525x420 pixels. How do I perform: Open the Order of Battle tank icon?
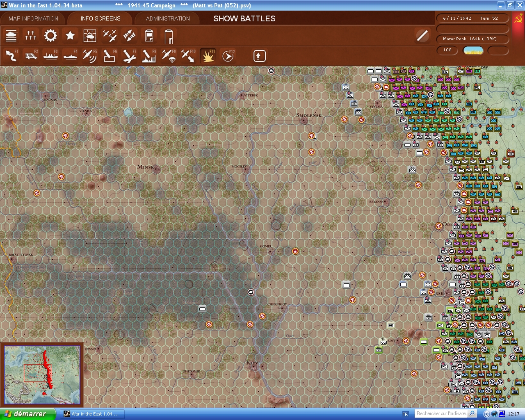click(x=11, y=36)
